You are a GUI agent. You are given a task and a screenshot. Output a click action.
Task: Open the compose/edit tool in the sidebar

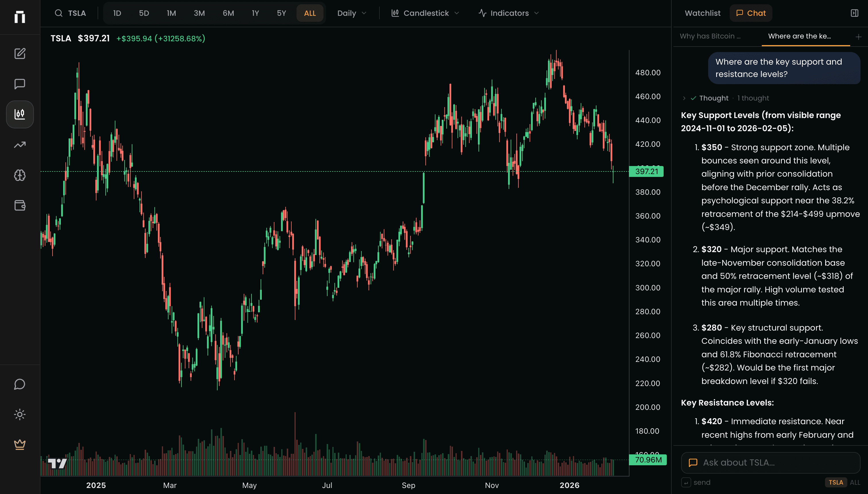[20, 53]
